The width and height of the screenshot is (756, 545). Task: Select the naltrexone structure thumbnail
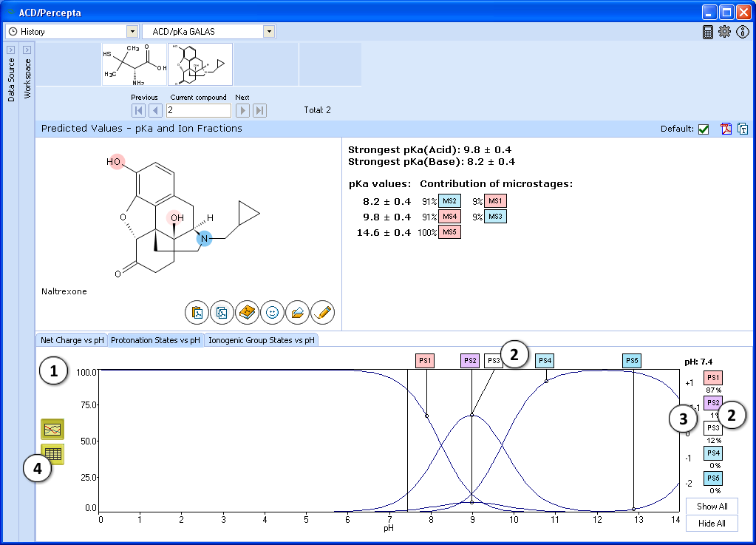click(200, 64)
